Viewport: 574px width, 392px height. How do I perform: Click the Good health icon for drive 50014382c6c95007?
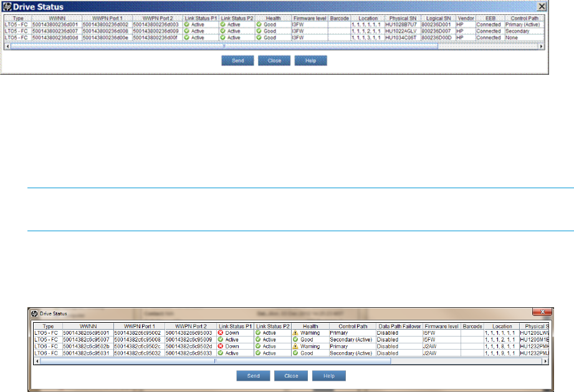[x=296, y=340]
